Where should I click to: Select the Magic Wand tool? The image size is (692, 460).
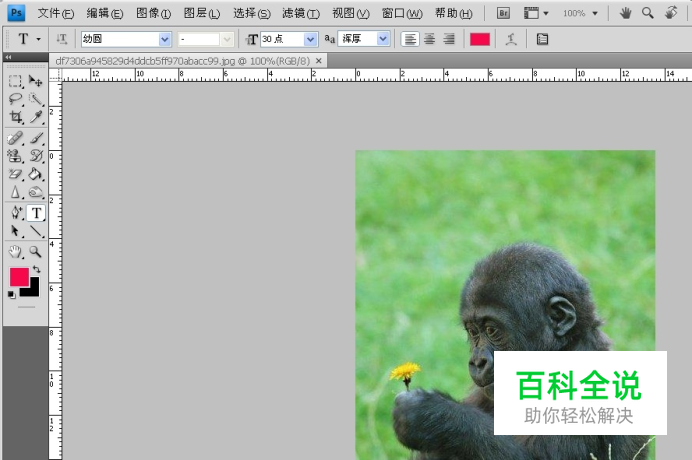[x=36, y=99]
